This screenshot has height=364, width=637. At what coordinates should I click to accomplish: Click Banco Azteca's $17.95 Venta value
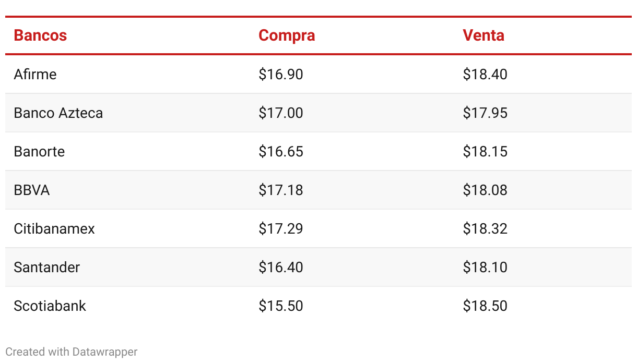pyautogui.click(x=485, y=113)
